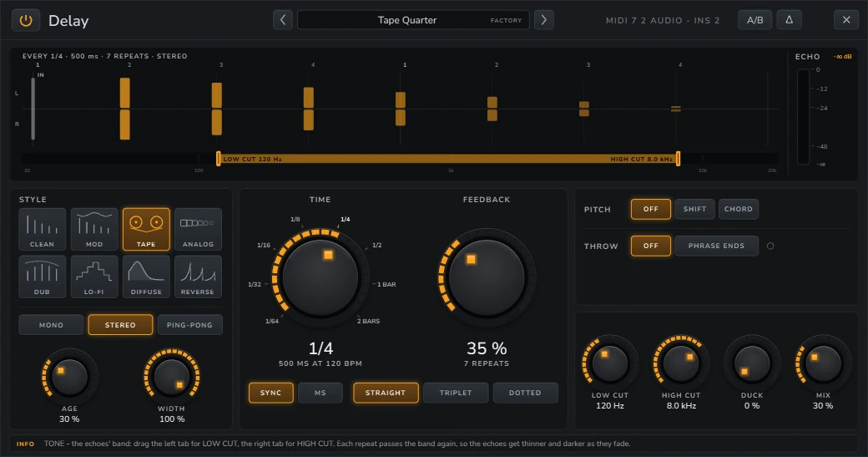The width and height of the screenshot is (868, 457).
Task: Close the Delay plugin window
Action: (845, 20)
